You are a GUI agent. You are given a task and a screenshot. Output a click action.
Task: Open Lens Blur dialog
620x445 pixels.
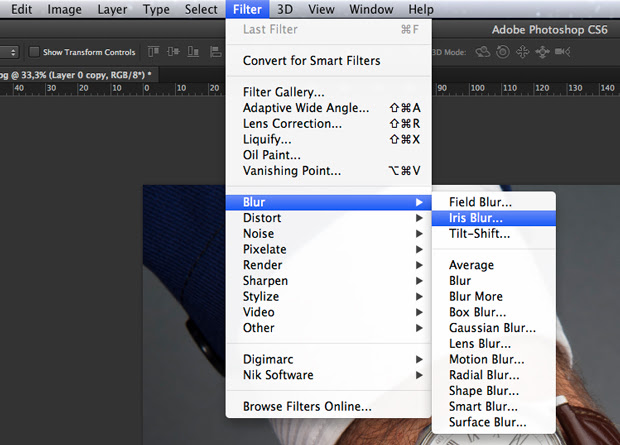(x=494, y=344)
